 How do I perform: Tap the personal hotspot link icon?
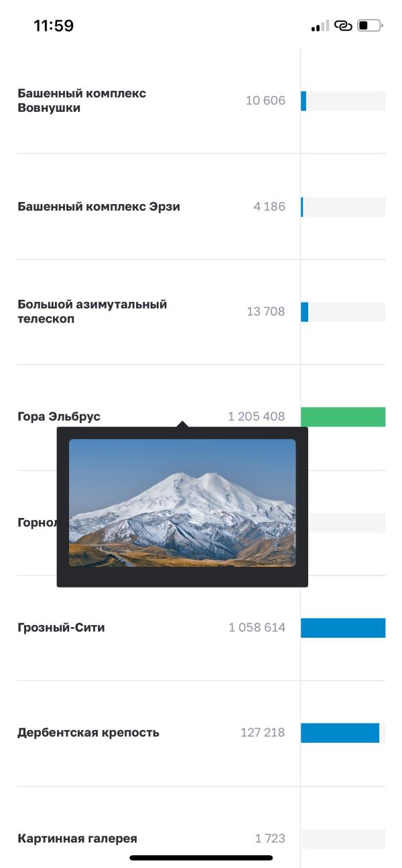(343, 26)
